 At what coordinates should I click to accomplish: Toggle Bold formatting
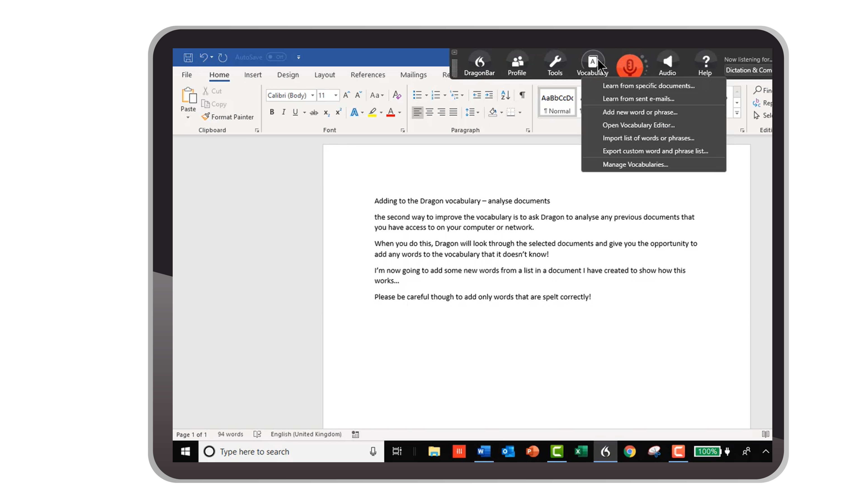point(271,112)
